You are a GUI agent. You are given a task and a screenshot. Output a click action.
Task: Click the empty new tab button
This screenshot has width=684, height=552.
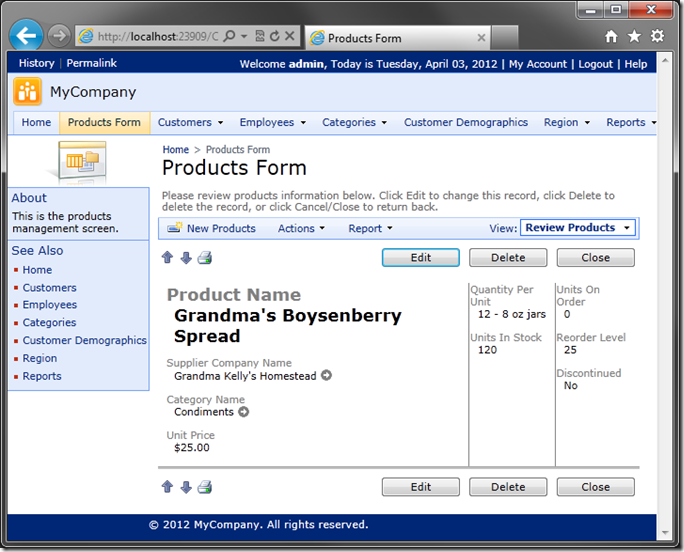505,38
